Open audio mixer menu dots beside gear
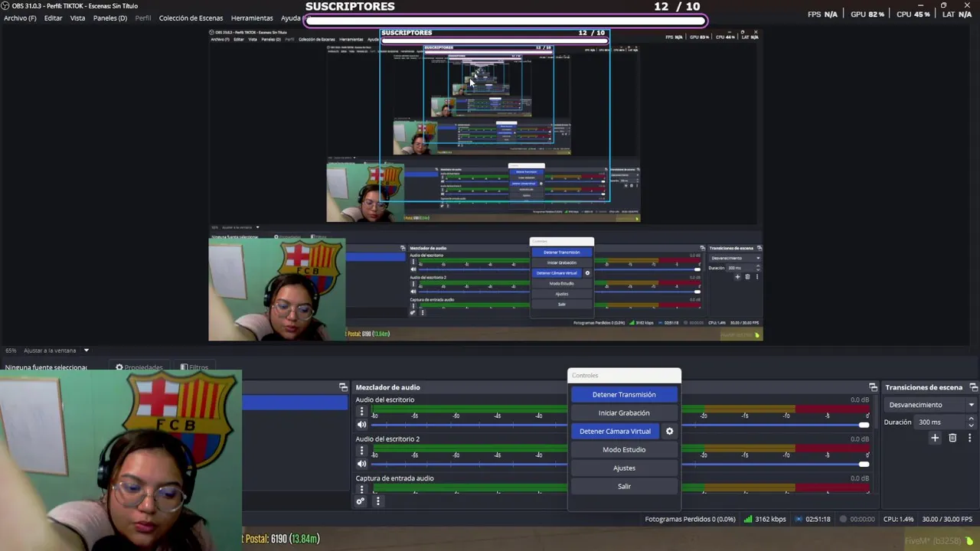This screenshot has height=551, width=980. pyautogui.click(x=377, y=501)
